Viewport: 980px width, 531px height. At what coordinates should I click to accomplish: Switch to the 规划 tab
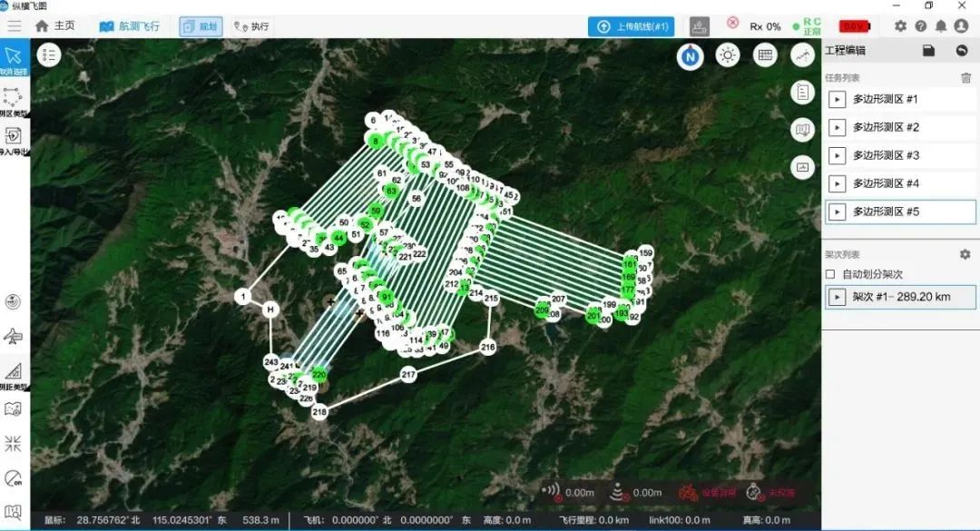201,26
